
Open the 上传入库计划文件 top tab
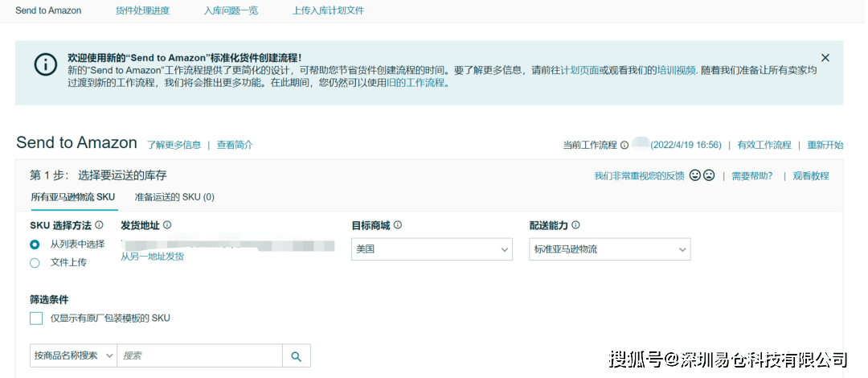tap(328, 10)
